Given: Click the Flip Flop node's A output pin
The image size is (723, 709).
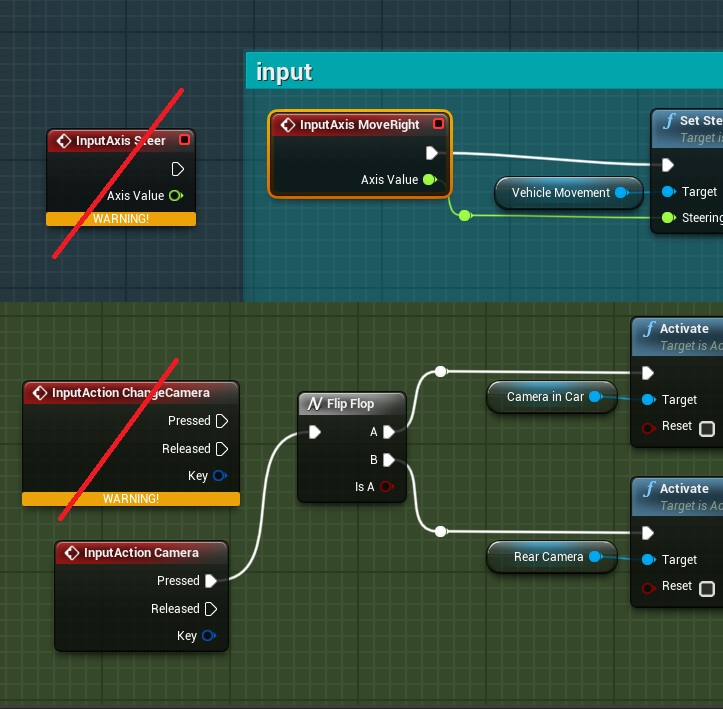Looking at the screenshot, I should 388,432.
